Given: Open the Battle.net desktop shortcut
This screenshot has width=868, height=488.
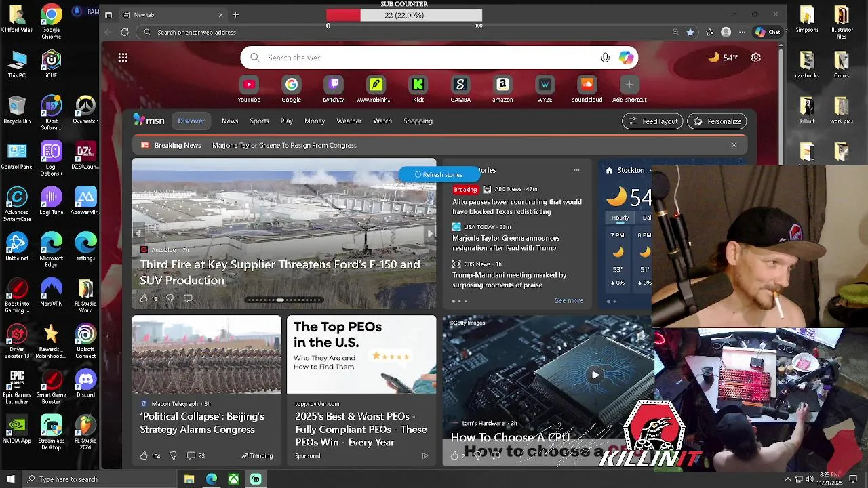Looking at the screenshot, I should tap(16, 247).
